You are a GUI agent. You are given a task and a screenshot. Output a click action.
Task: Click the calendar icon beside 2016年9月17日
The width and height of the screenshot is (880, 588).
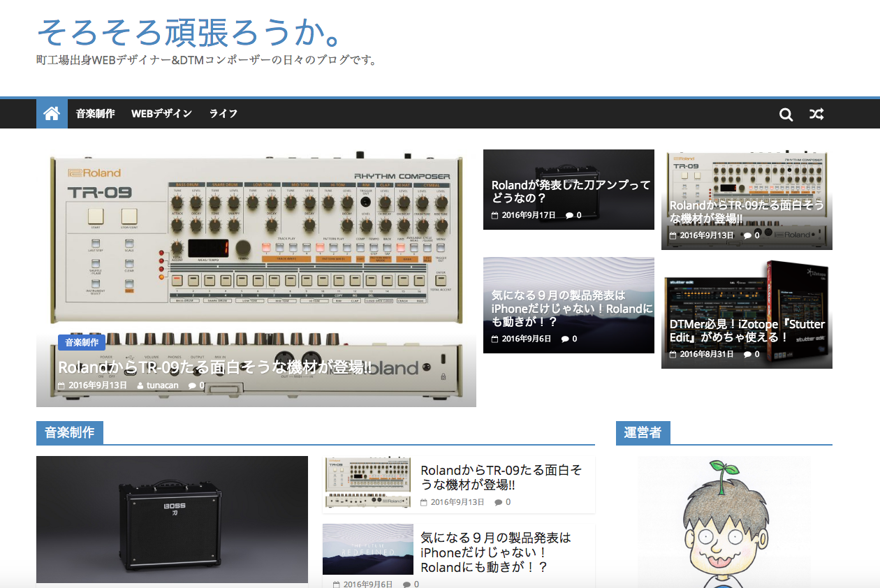point(495,215)
